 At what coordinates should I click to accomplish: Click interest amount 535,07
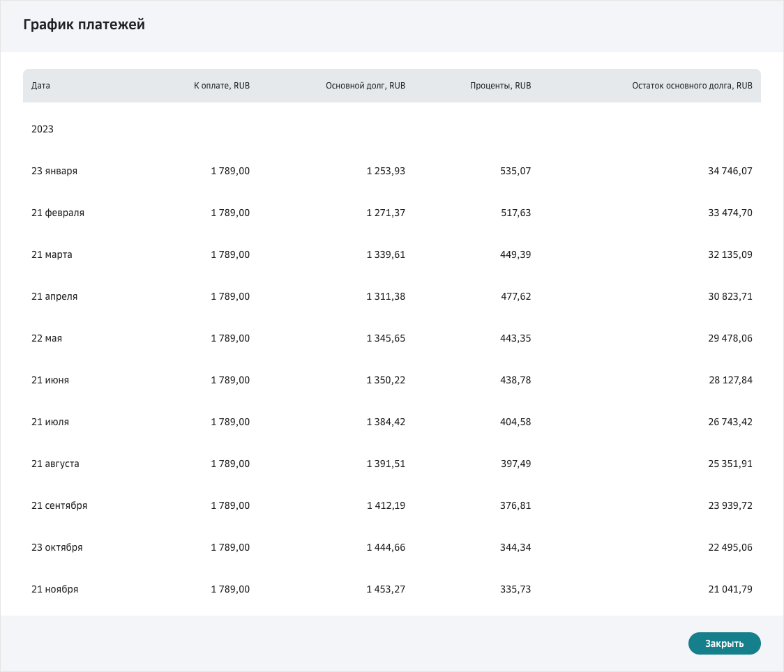(x=515, y=171)
